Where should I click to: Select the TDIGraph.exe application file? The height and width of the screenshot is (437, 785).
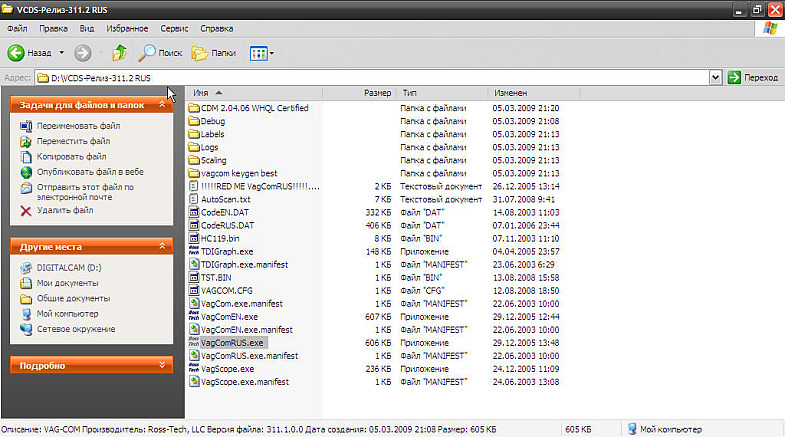[x=226, y=251]
